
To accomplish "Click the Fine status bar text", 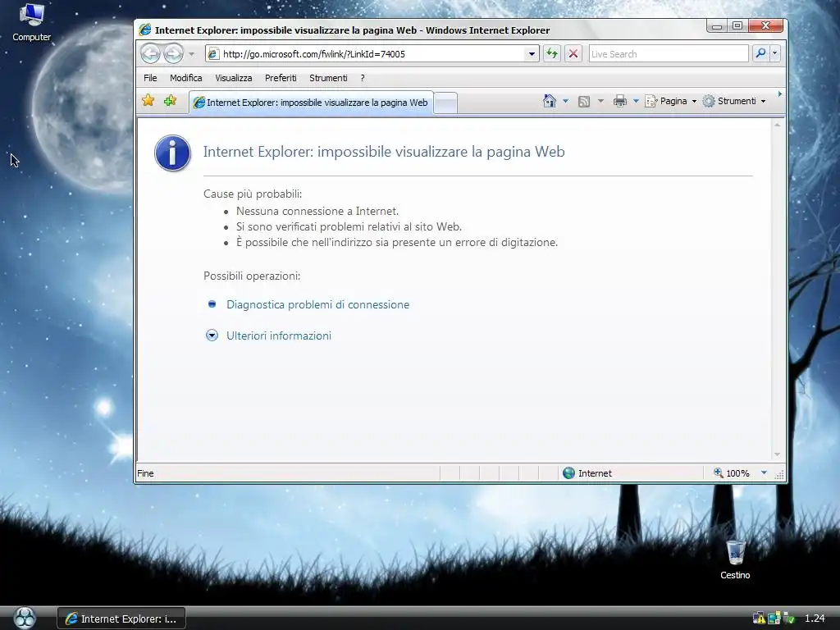I will point(146,473).
